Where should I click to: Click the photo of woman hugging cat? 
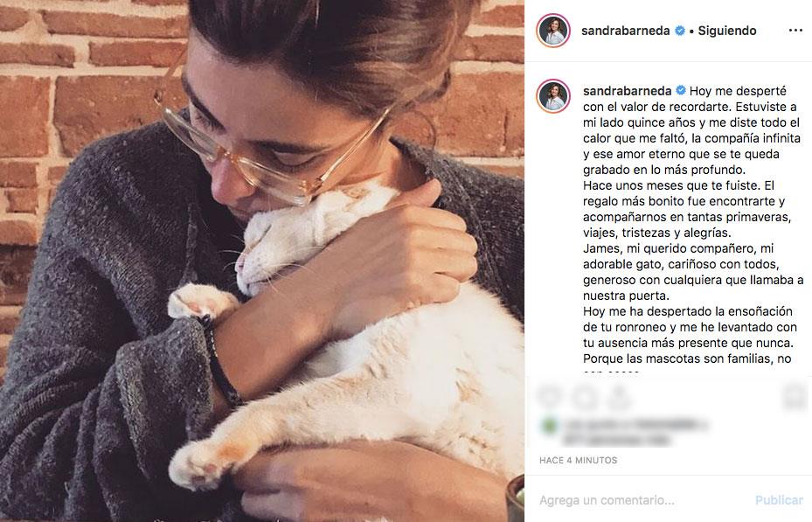[x=262, y=261]
